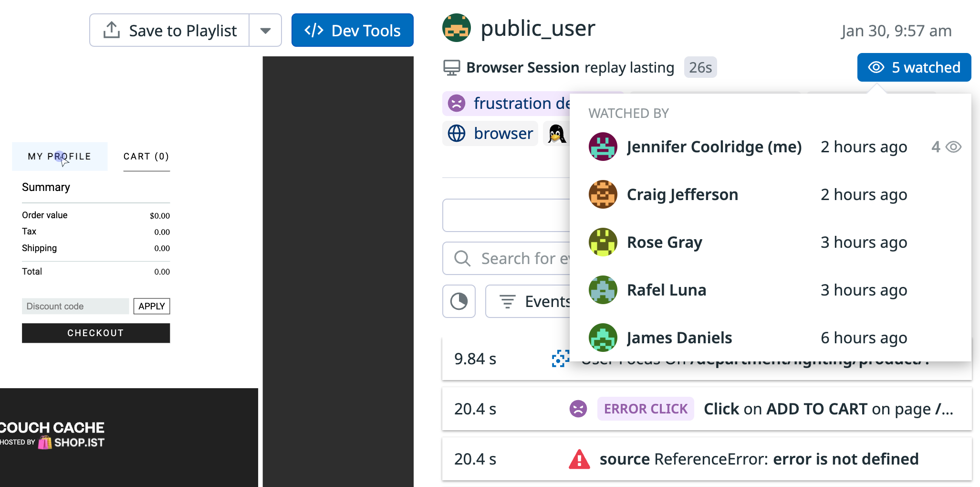980x487 pixels.
Task: Click the purple frustration face on error click
Action: 578,409
